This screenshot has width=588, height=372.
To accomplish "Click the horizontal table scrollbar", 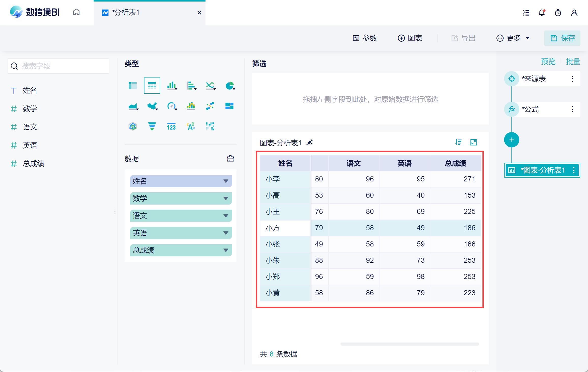I will [x=409, y=344].
